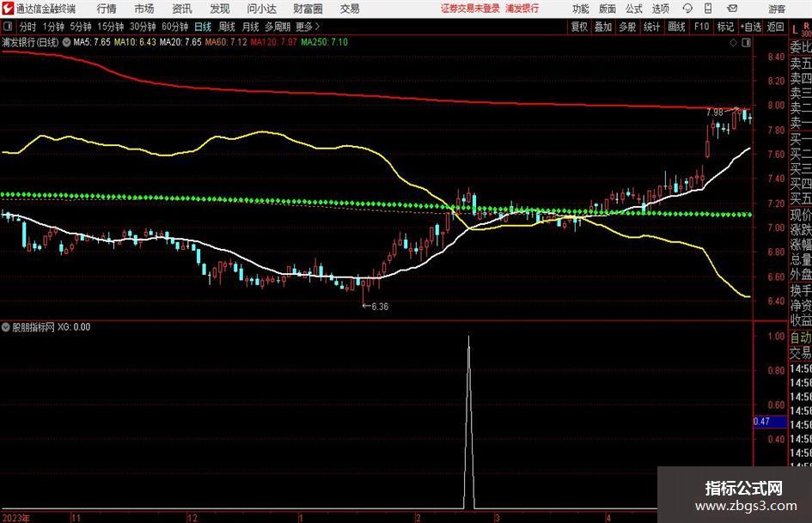Select the 日线 period tab
The height and width of the screenshot is (523, 812).
tap(203, 27)
